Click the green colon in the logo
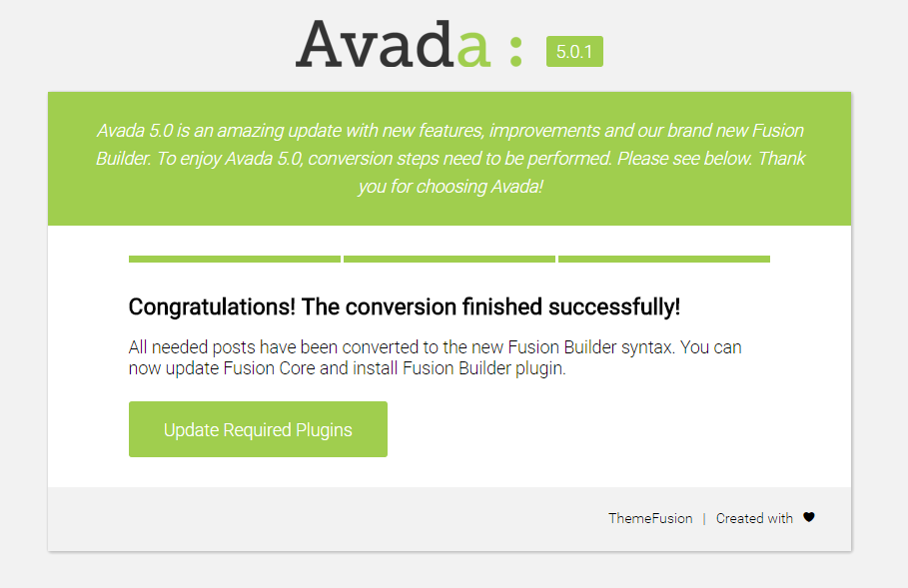908x588 pixels. [515, 51]
